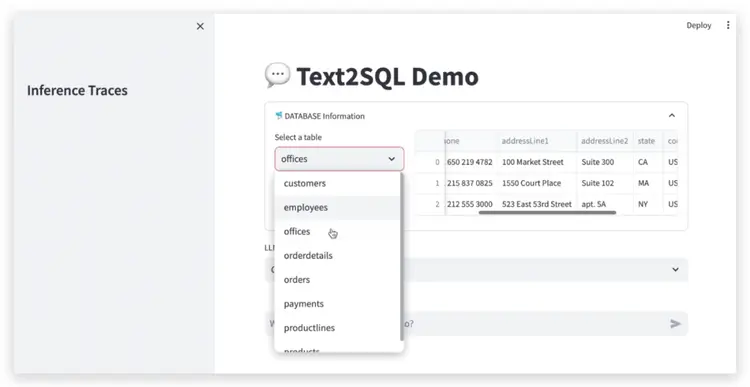750x387 pixels.
Task: Choose payments from the table list
Action: [x=337, y=304]
